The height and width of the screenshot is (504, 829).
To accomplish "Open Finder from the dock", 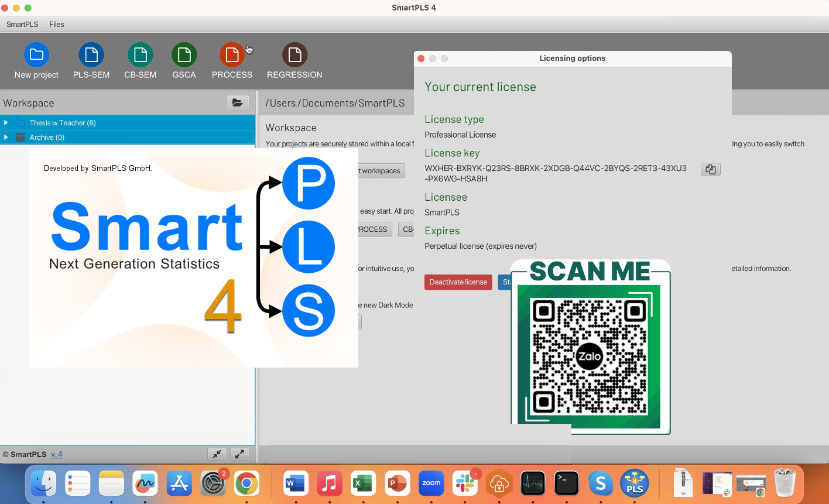I will click(44, 484).
